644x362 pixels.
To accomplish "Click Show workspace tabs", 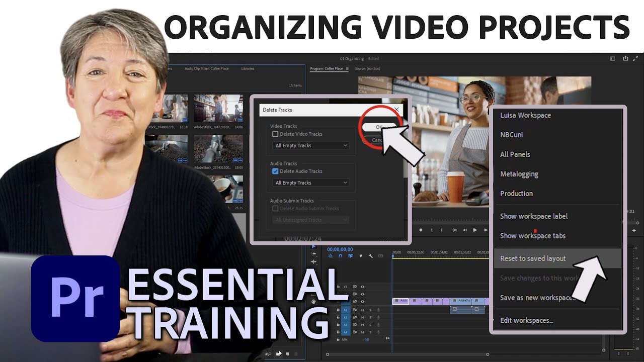I will (533, 236).
